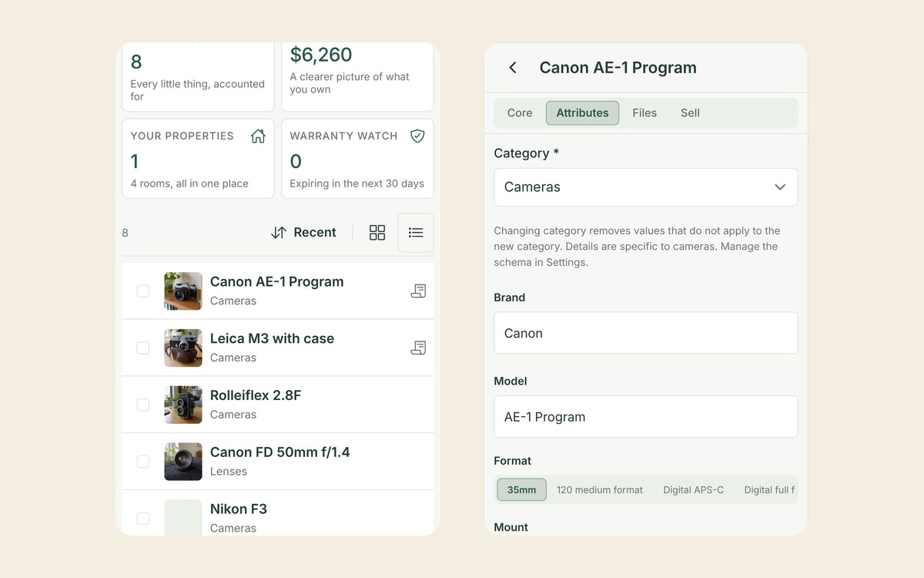Open the Attributes tab
This screenshot has width=924, height=578.
coord(582,113)
